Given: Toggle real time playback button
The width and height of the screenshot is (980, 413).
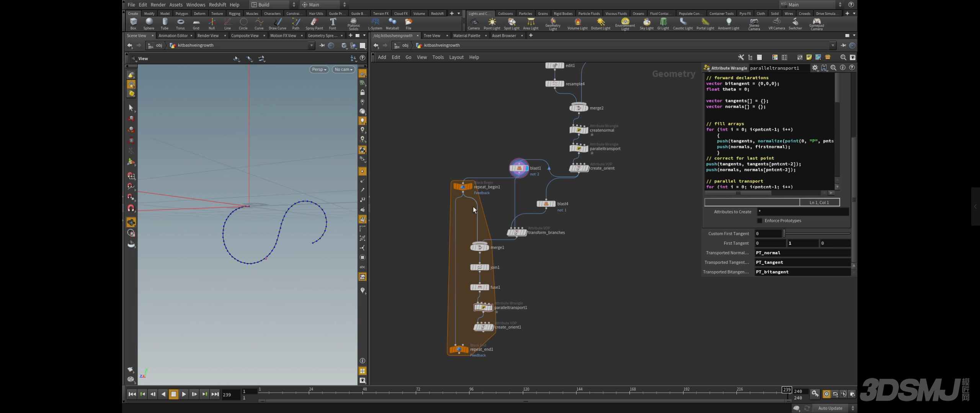Looking at the screenshot, I should (826, 394).
